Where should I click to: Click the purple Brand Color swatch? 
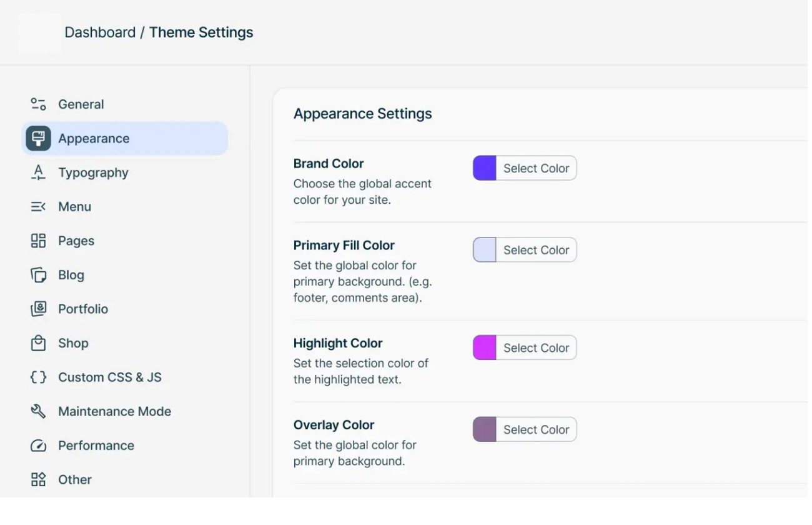pos(485,168)
